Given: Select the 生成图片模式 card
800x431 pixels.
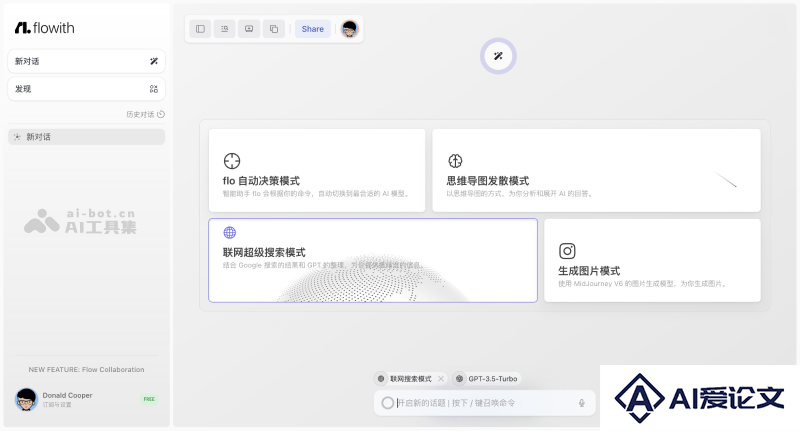Looking at the screenshot, I should [x=653, y=261].
